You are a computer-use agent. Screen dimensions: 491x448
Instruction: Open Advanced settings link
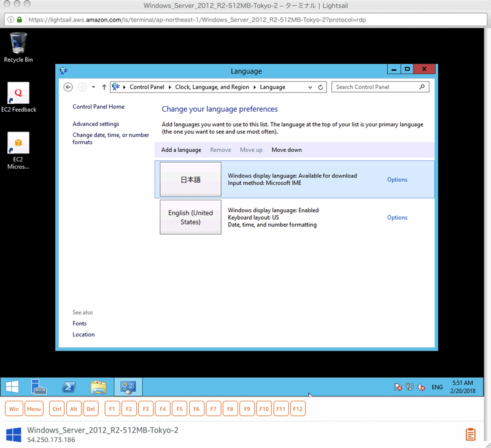tap(96, 124)
